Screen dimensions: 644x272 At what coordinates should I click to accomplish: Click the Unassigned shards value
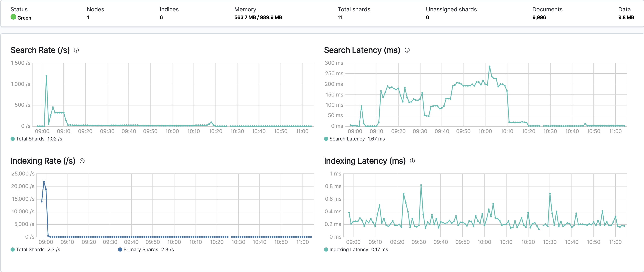click(427, 18)
